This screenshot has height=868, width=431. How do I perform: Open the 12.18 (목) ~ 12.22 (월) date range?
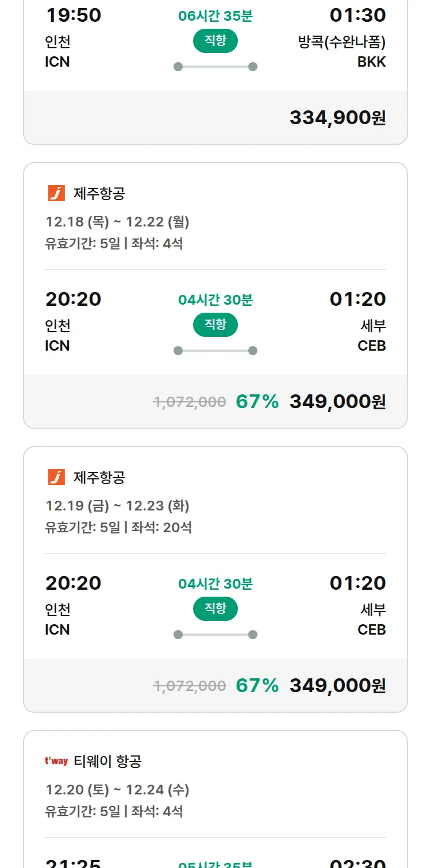coord(117,221)
